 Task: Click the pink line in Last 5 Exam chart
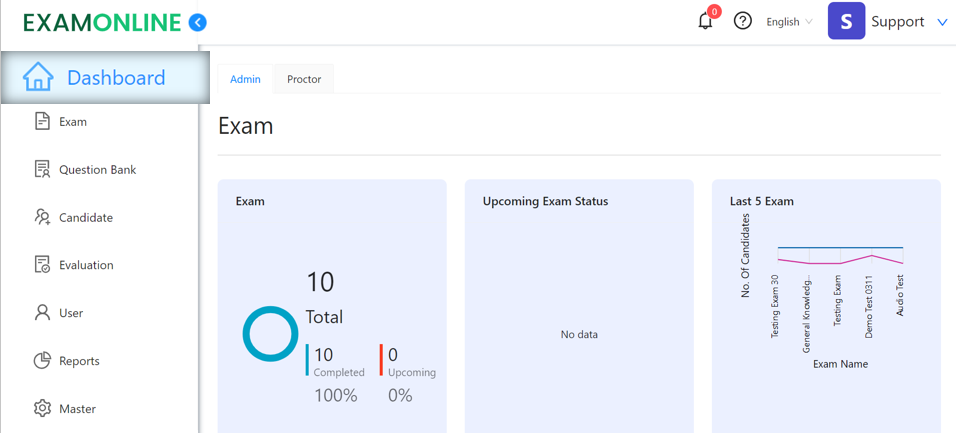840,261
